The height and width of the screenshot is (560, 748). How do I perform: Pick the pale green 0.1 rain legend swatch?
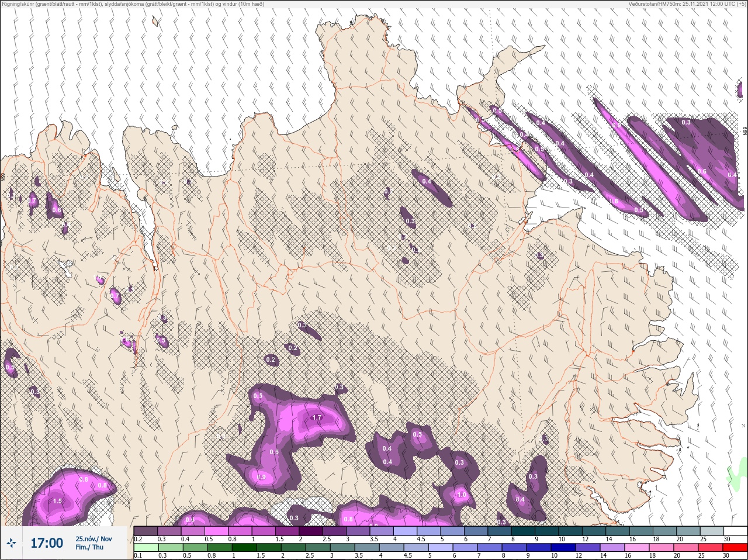(x=146, y=548)
